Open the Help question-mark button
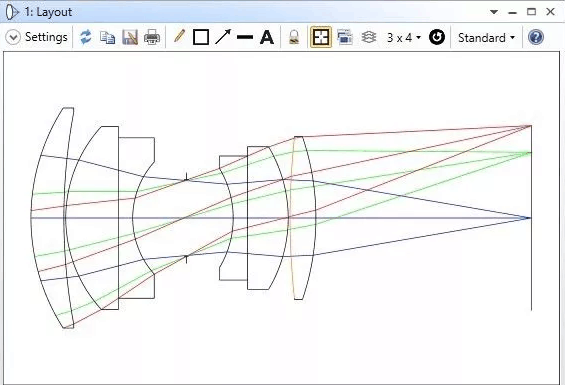The height and width of the screenshot is (386, 565). tap(536, 37)
